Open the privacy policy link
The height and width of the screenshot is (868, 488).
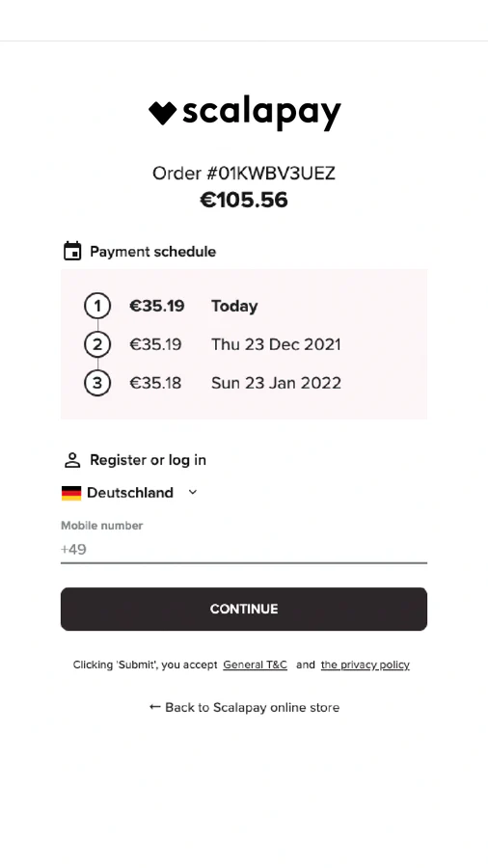pyautogui.click(x=366, y=665)
